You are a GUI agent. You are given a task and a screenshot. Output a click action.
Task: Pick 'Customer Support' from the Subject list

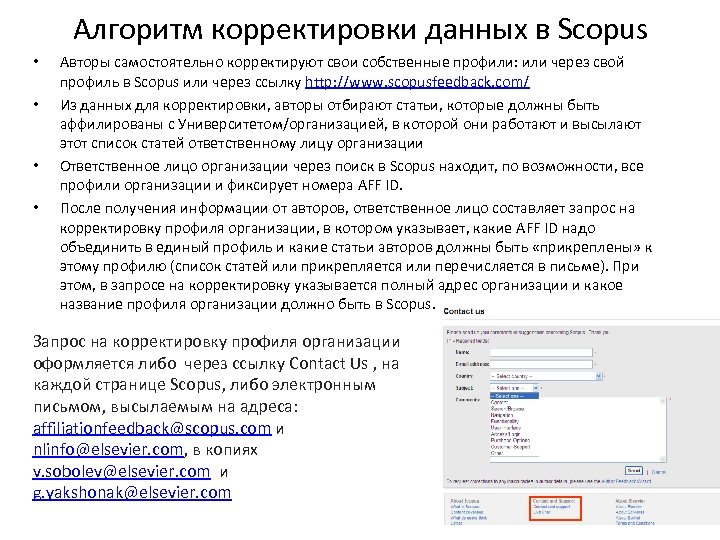(x=510, y=447)
